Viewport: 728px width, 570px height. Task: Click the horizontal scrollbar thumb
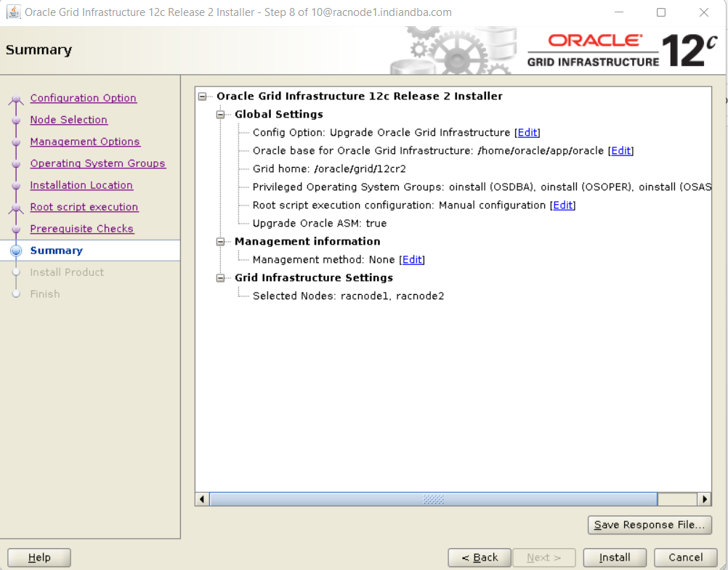point(434,500)
